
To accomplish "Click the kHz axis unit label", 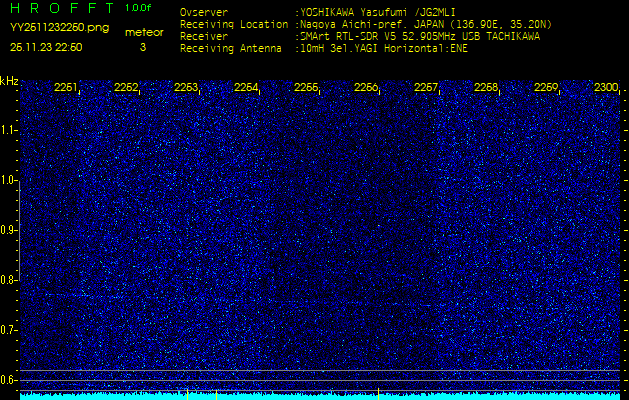I will pos(9,81).
